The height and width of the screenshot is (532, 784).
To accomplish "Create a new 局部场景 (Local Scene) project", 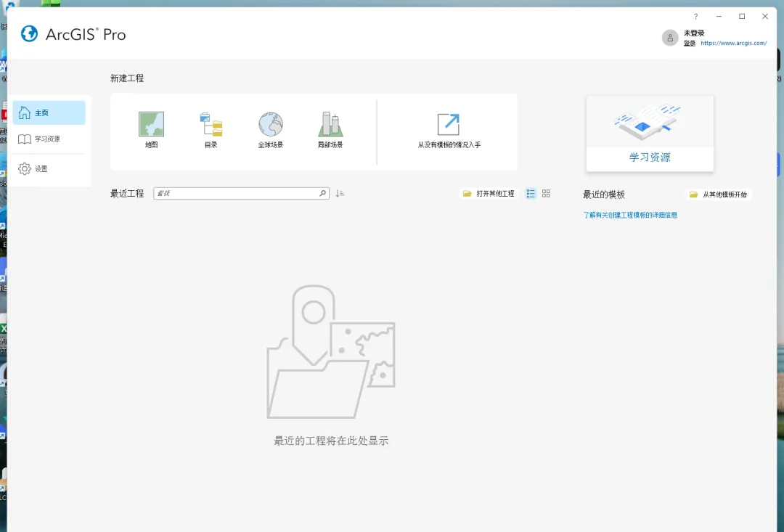I will (x=330, y=129).
